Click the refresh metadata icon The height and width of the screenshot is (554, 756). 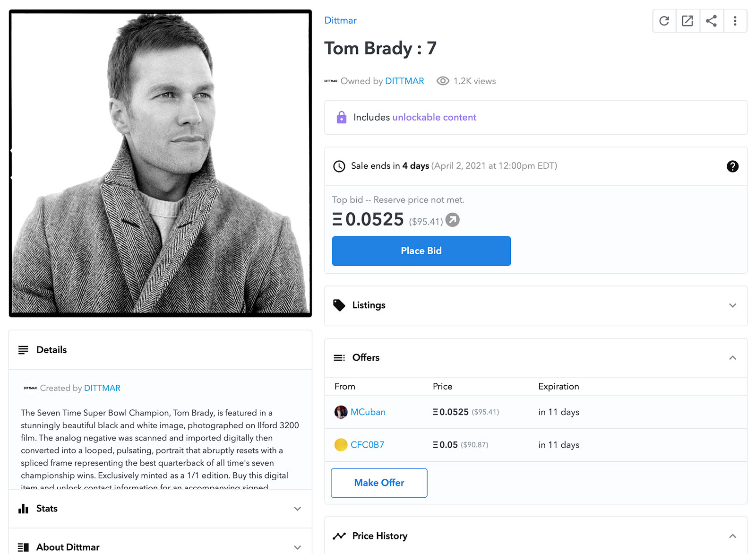point(664,21)
